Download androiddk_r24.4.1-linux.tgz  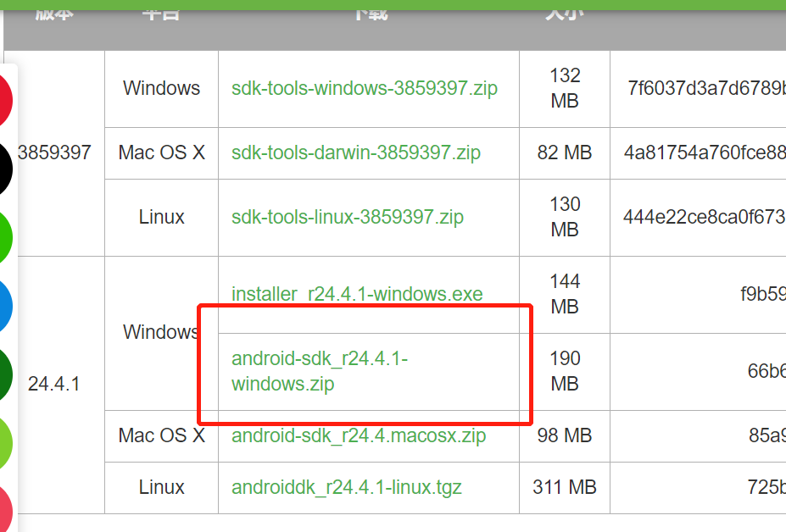coord(347,487)
